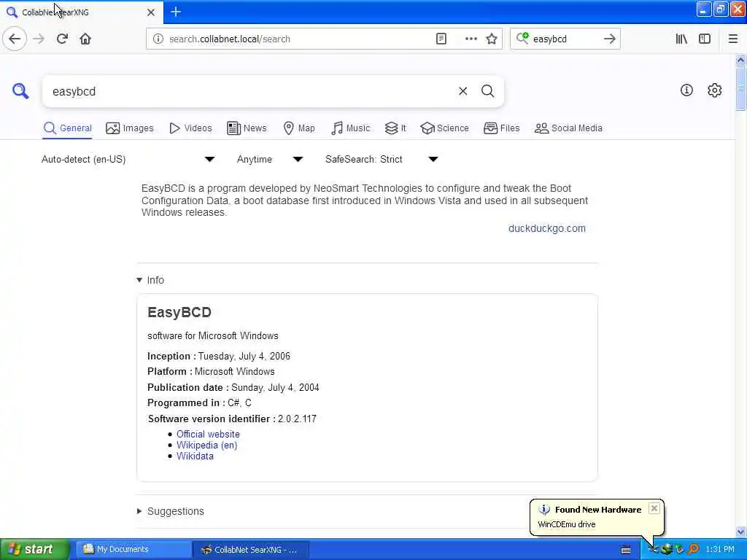Click the orange magnifier tray icon
This screenshot has height=560, width=747.
[694, 549]
